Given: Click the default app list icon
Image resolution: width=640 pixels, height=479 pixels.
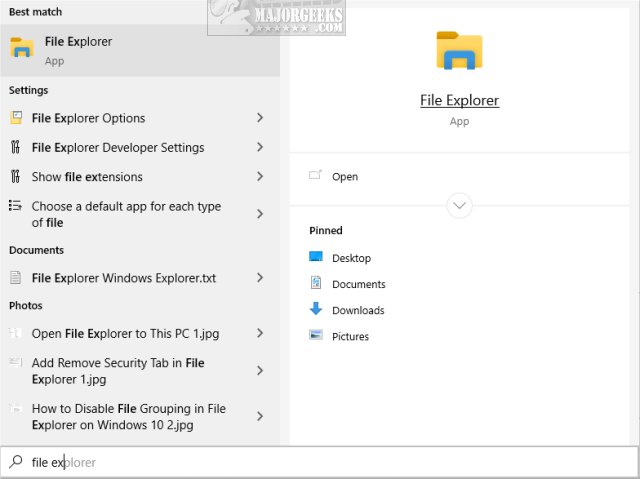Looking at the screenshot, I should coord(16,207).
